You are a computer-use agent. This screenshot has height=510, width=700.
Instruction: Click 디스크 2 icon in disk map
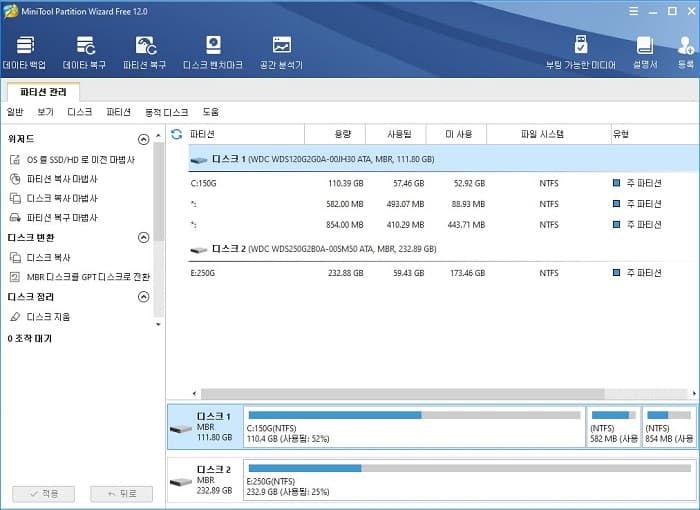181,482
